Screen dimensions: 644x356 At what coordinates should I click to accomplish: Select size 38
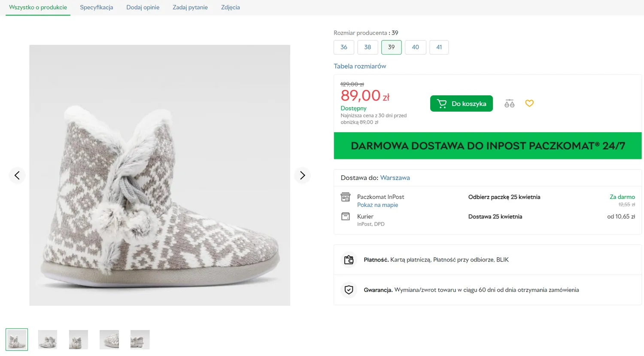tap(368, 47)
